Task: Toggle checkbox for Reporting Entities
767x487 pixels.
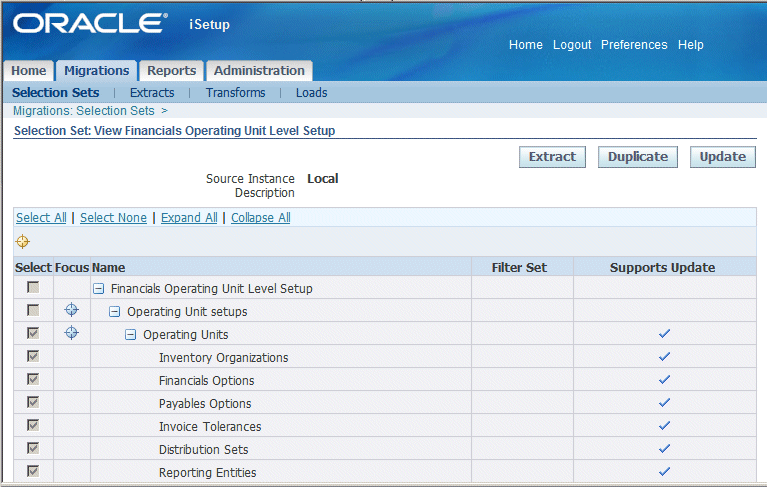Action: tap(33, 471)
